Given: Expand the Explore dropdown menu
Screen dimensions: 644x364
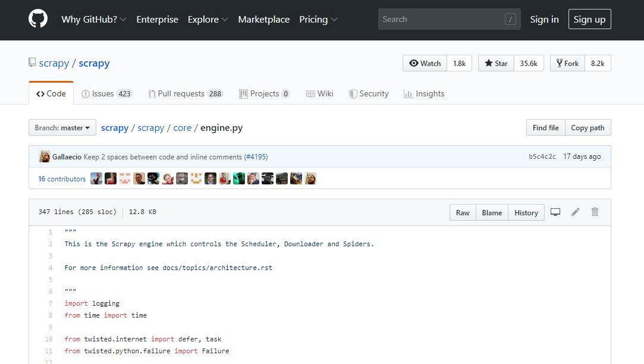Looking at the screenshot, I should coord(208,19).
